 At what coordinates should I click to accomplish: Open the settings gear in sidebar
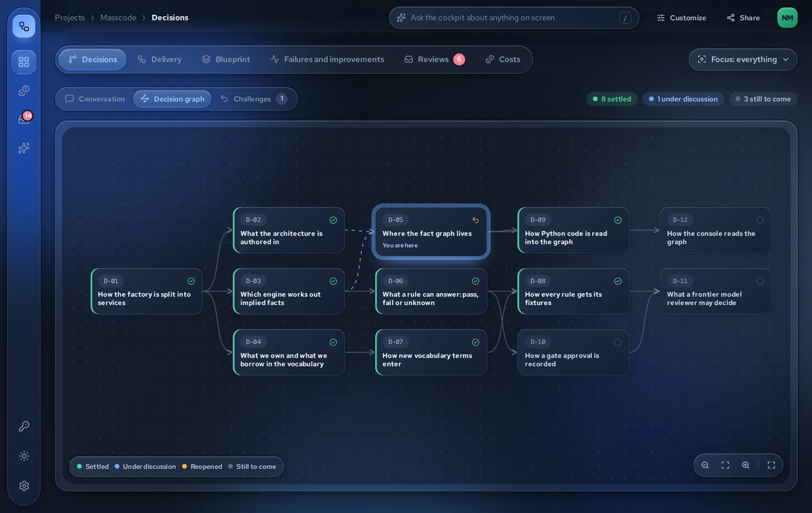(x=24, y=486)
